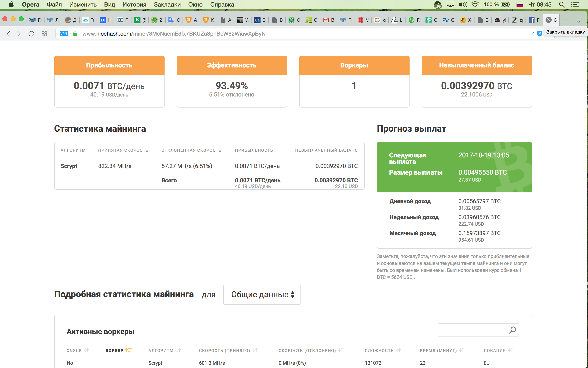This screenshot has width=588, height=368.
Task: Sort by СКОРОСТЬ (ОТКЛОНЕНО) arrows
Action: click(x=341, y=350)
